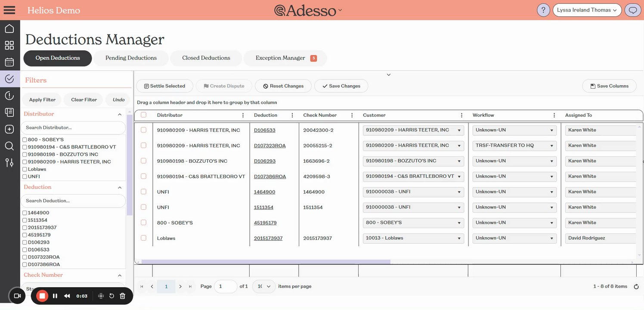644x310 pixels.
Task: Pause the screen recording
Action: point(55,296)
